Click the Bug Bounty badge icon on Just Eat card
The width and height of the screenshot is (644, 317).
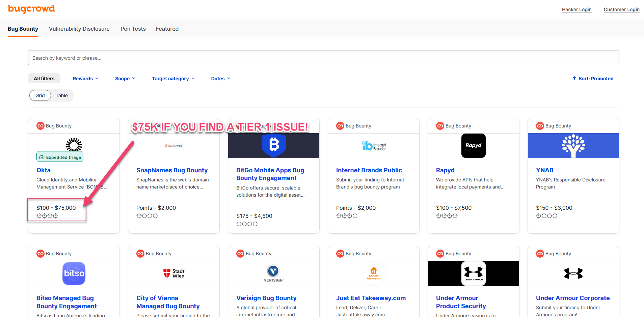click(x=340, y=254)
